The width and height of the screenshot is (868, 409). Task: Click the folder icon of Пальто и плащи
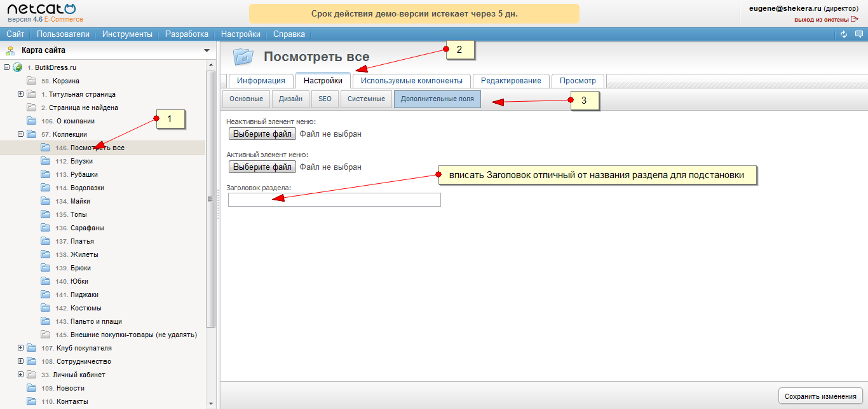(46, 321)
